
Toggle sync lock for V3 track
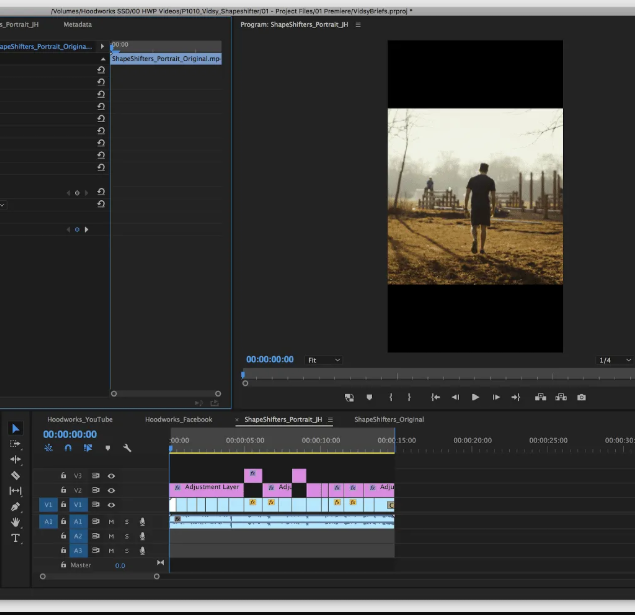point(96,476)
